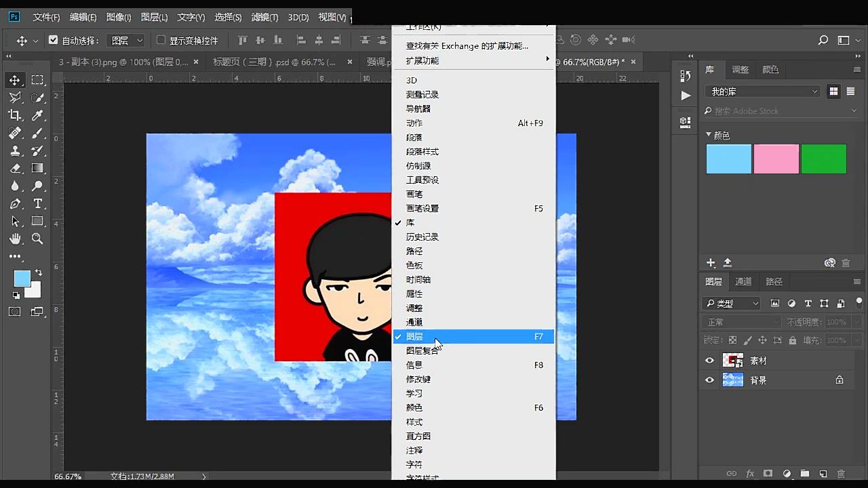The width and height of the screenshot is (868, 488).
Task: Toggle pixel layer filter icon
Action: coord(775,303)
